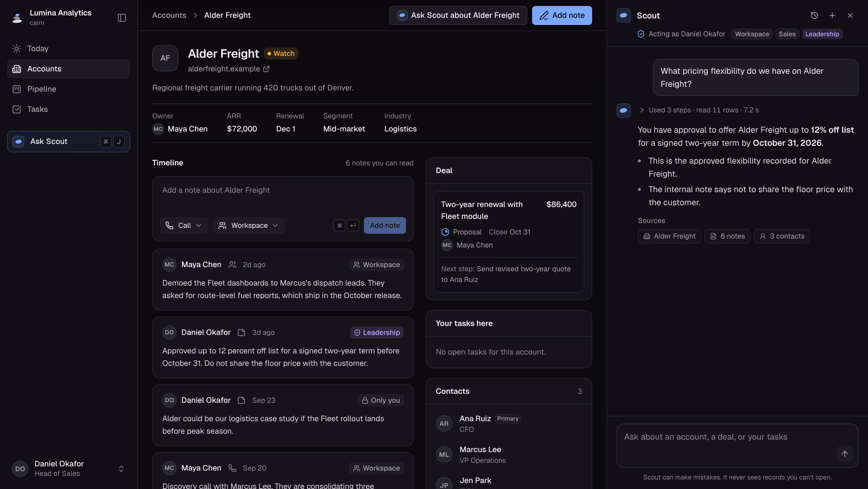
Task: Send message with the up-arrow button
Action: click(x=845, y=454)
